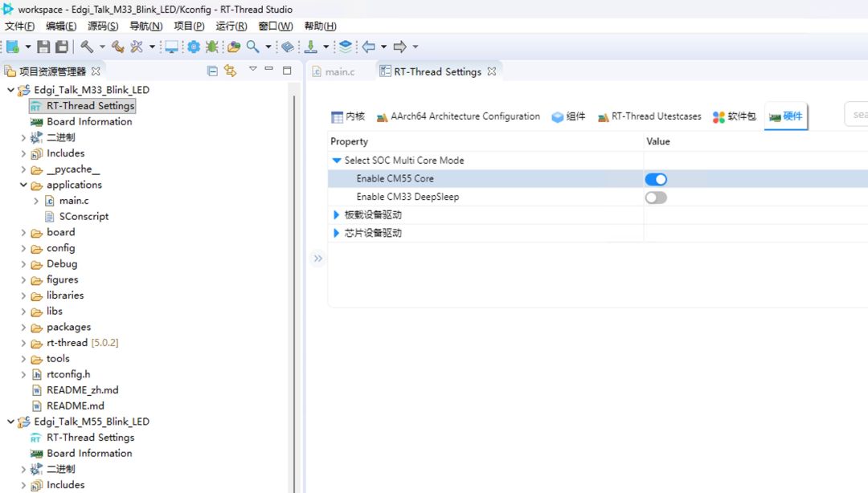Image resolution: width=868 pixels, height=493 pixels.
Task: Open the layered SDK manager icon
Action: pos(346,47)
